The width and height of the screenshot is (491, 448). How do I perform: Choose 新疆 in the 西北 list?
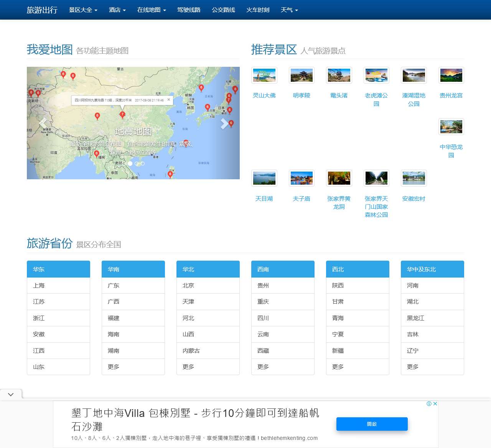[358, 351]
